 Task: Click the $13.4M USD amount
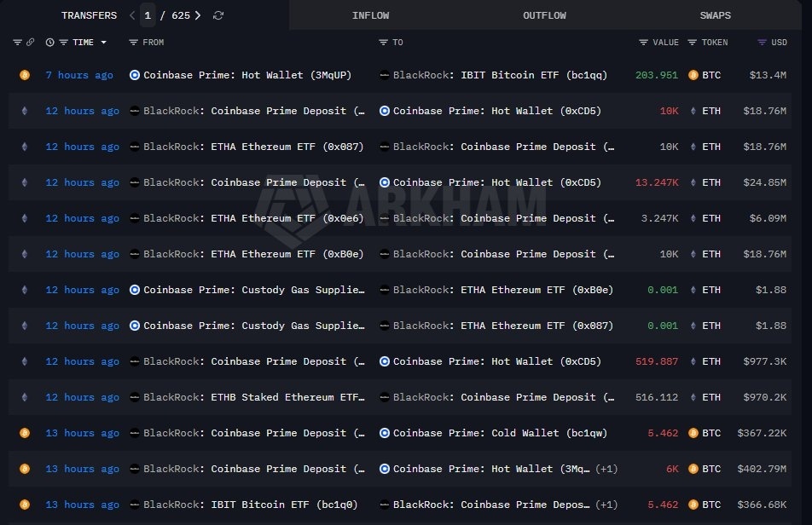pyautogui.click(x=768, y=75)
